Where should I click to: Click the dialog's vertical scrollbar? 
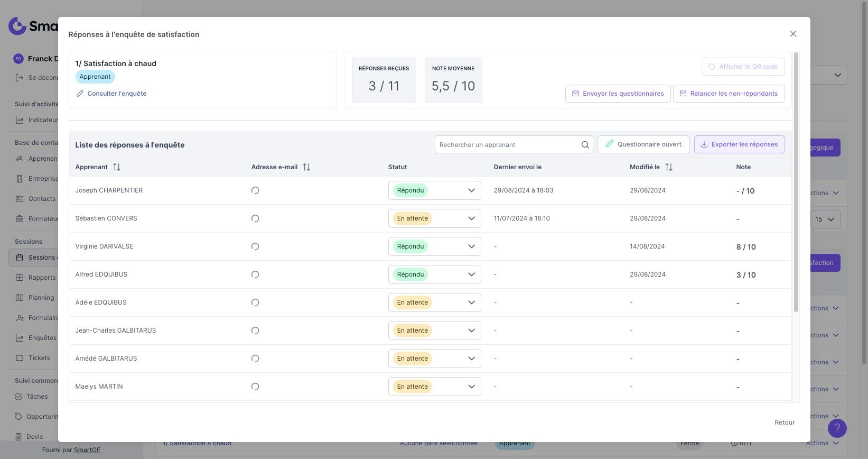point(796,182)
